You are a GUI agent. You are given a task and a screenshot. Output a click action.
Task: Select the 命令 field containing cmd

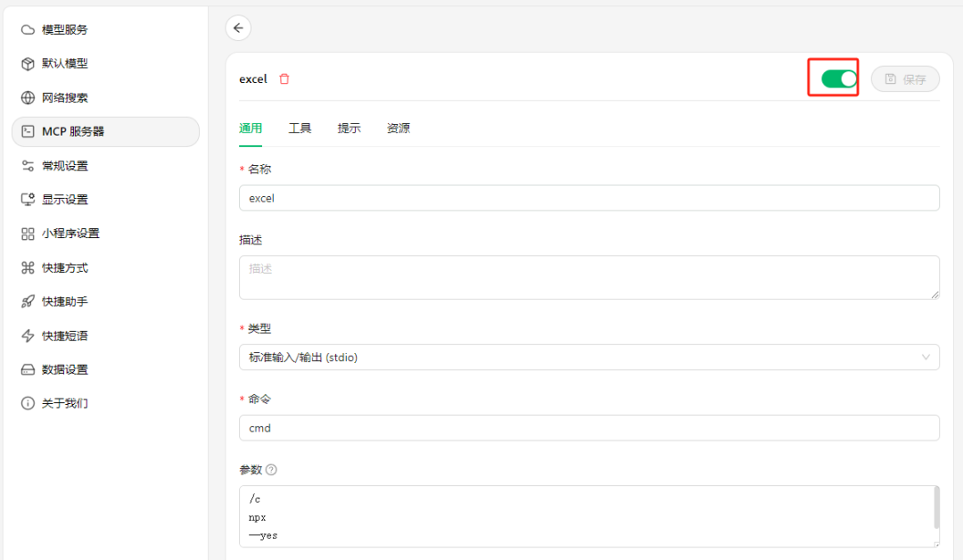(588, 428)
